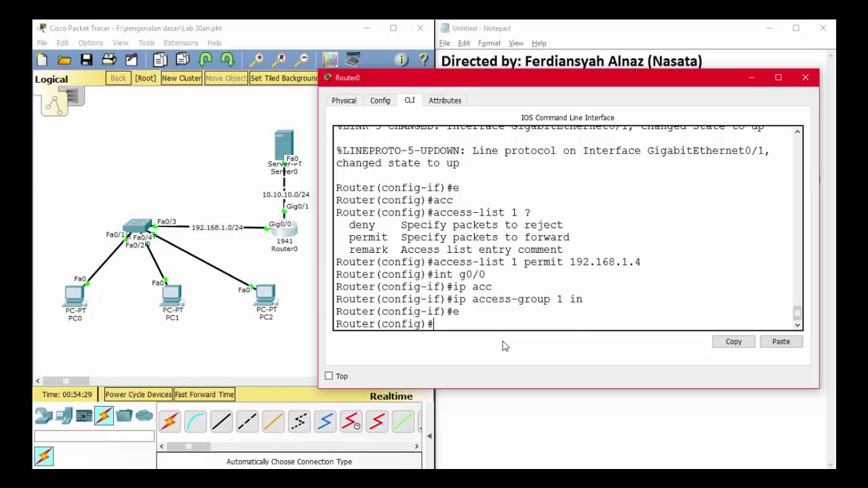The image size is (868, 488).
Task: Choose copper straight-through cable
Action: click(221, 422)
